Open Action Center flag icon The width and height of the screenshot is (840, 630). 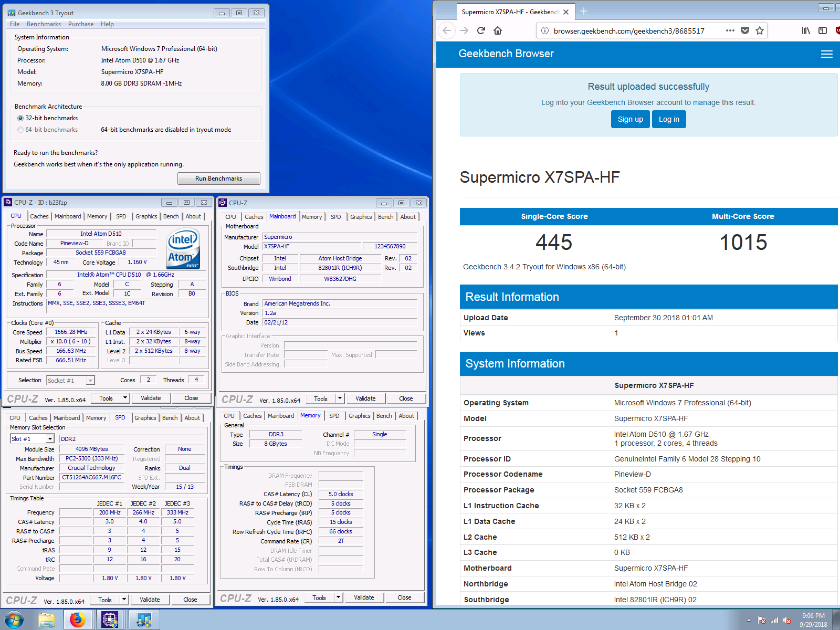point(762,620)
